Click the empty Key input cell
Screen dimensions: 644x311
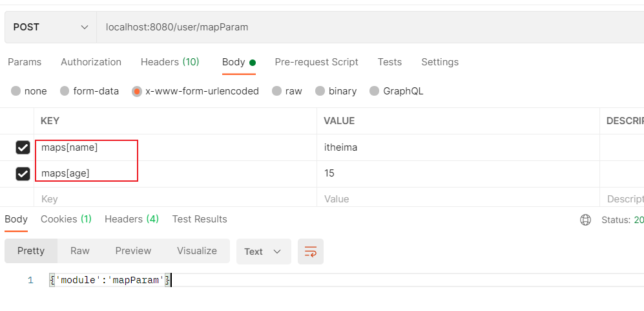pos(174,199)
